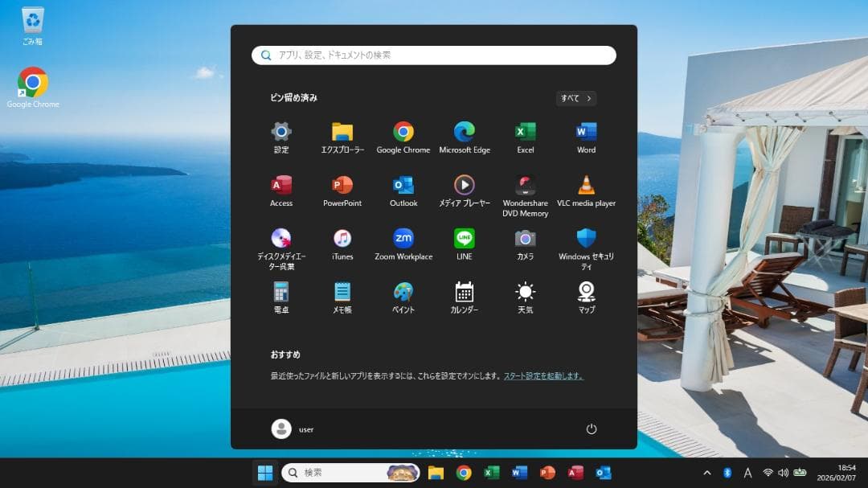The image size is (868, 488).
Task: Open the カメラ app
Action: click(x=525, y=239)
